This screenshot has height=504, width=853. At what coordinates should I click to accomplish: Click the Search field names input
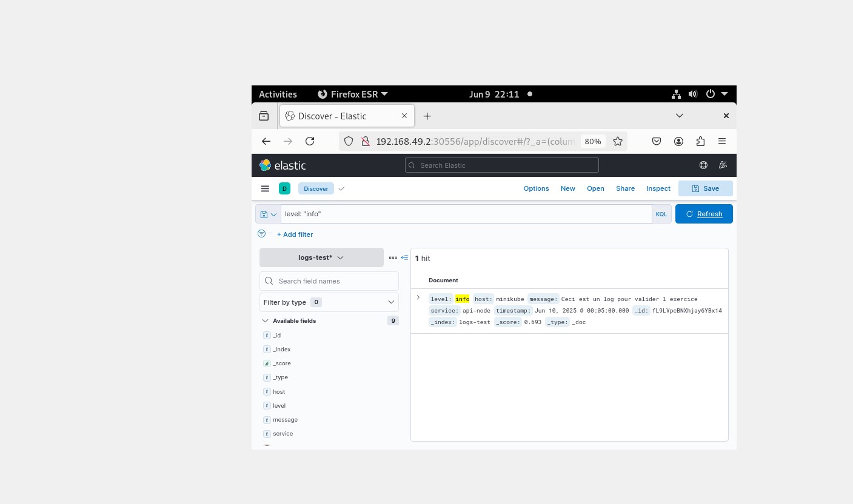coord(335,281)
